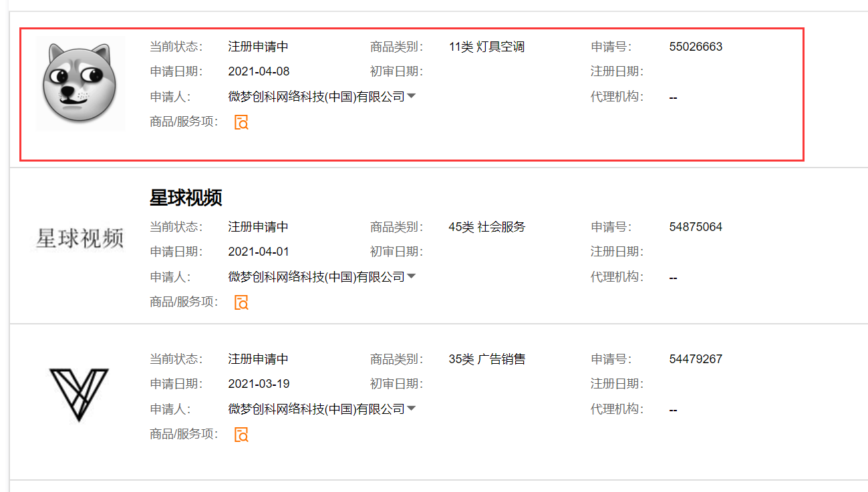Click applicant 微梦创科网络科技 in 11类 row
Image resolution: width=868 pixels, height=492 pixels.
point(316,96)
